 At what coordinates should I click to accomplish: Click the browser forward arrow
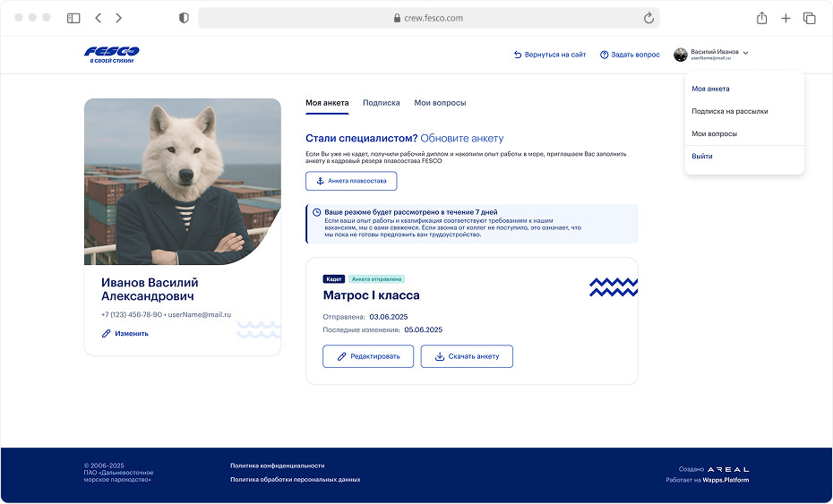(119, 18)
